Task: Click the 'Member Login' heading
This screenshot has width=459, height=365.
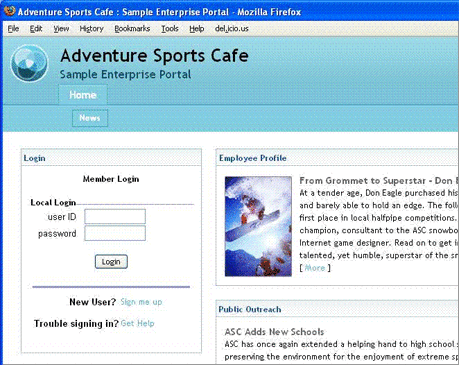Action: coord(111,179)
